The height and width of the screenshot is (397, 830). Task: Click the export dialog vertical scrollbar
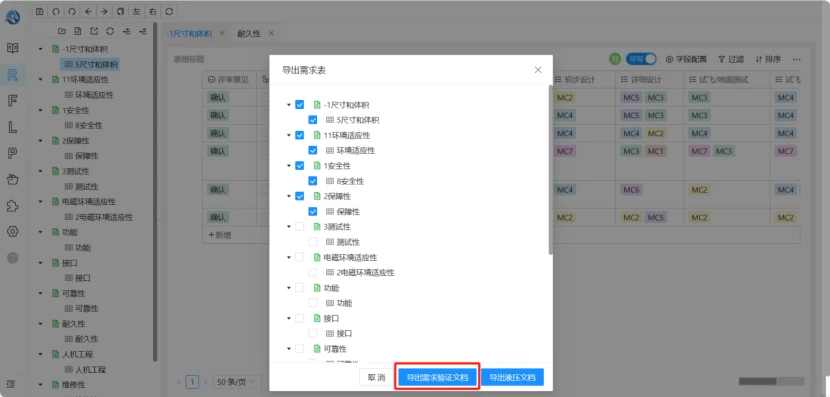point(551,169)
